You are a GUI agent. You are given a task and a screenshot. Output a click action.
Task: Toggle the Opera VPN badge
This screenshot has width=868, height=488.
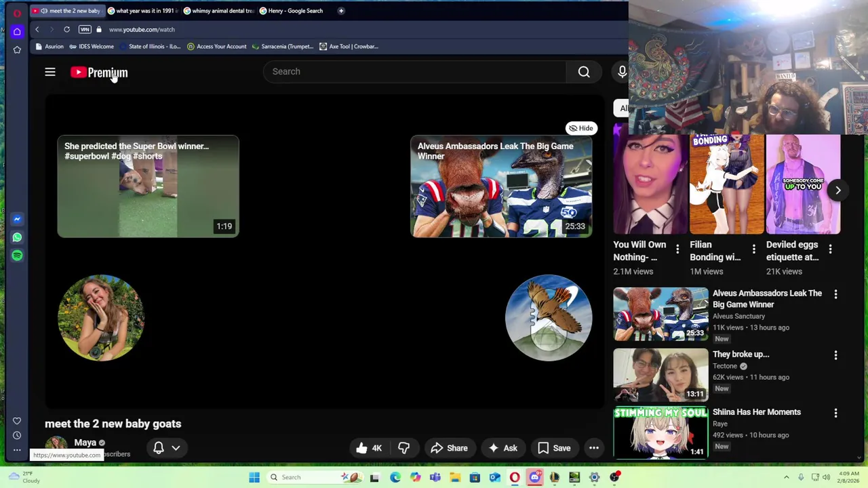tap(85, 30)
